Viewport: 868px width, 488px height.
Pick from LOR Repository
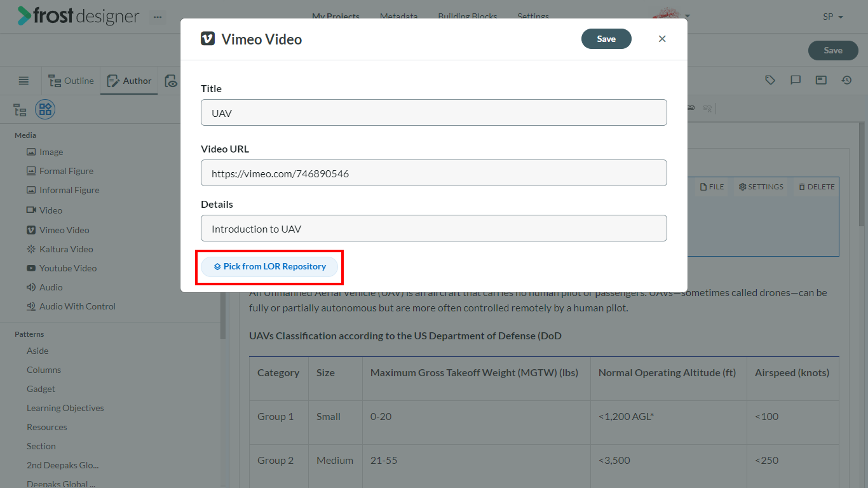[x=269, y=267]
